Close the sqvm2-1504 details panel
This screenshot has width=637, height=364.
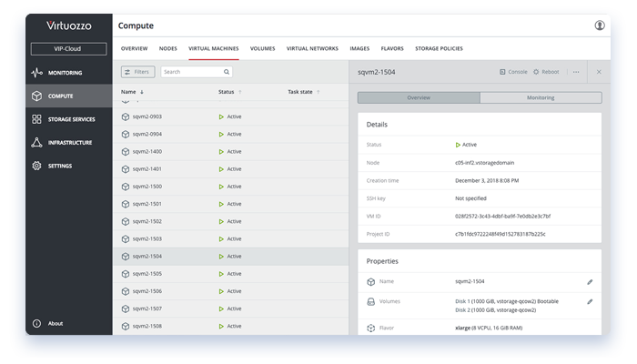598,71
